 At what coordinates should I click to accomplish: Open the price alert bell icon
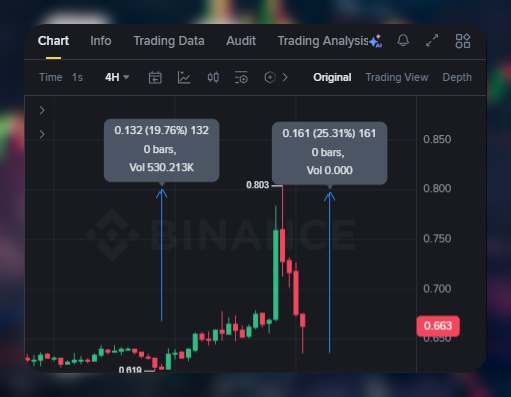point(403,41)
